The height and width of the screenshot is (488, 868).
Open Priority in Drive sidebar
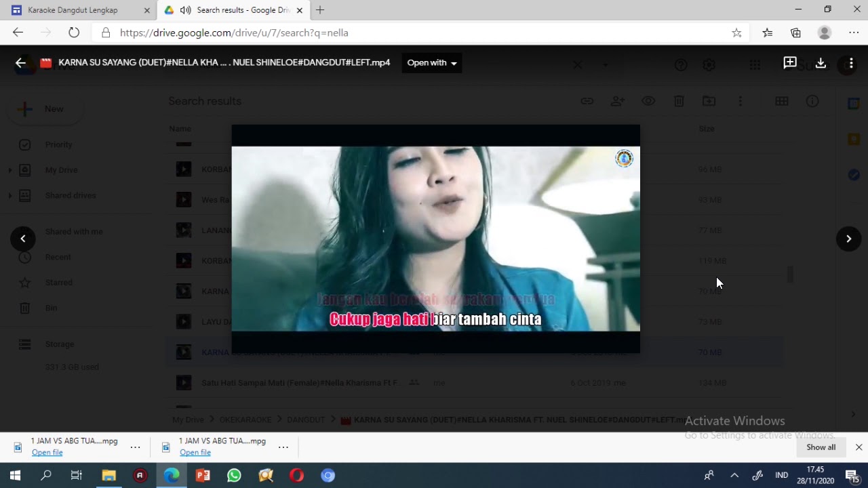pyautogui.click(x=58, y=144)
